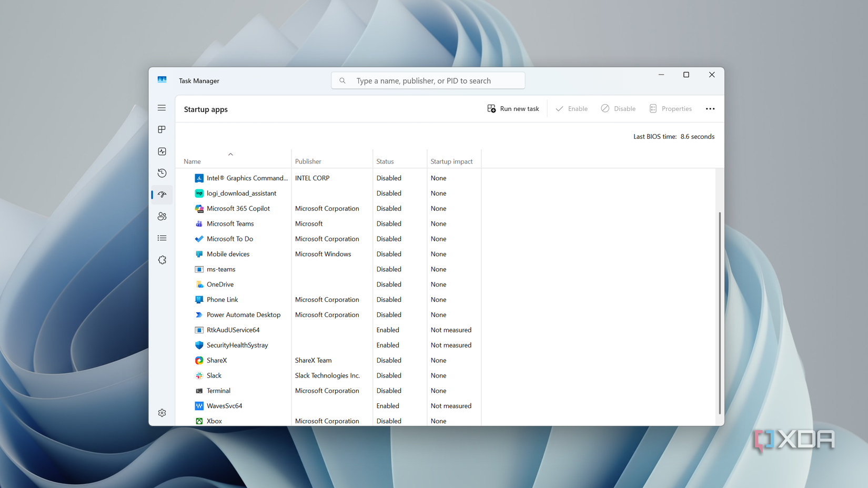Select the Startup apps sidebar icon
The image size is (868, 488).
coord(162,195)
